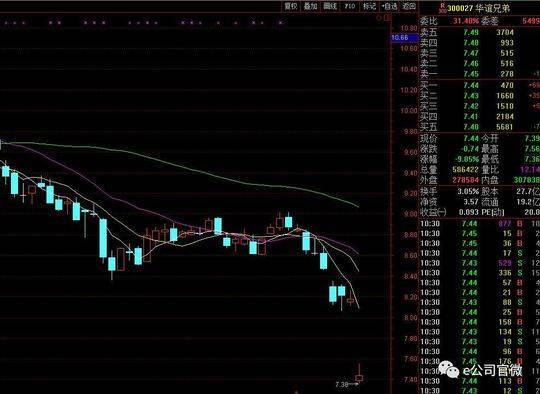
Task: Click the red R badge before stock code
Action: click(x=443, y=8)
